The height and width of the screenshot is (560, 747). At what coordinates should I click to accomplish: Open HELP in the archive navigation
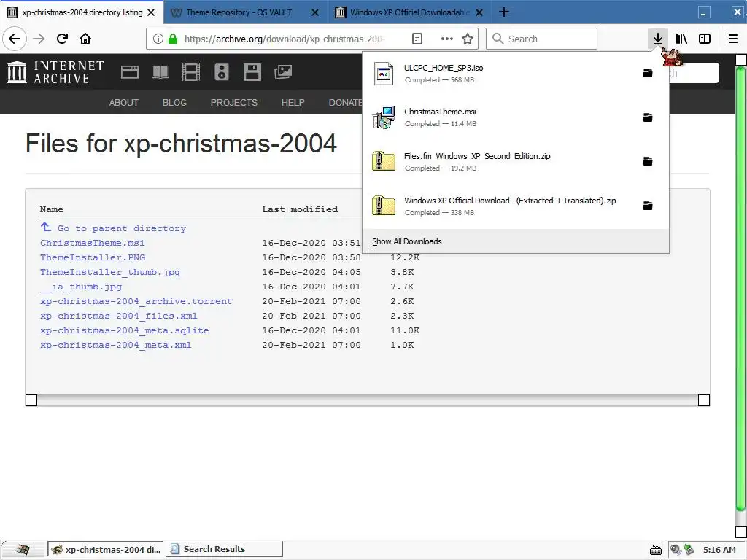click(293, 102)
